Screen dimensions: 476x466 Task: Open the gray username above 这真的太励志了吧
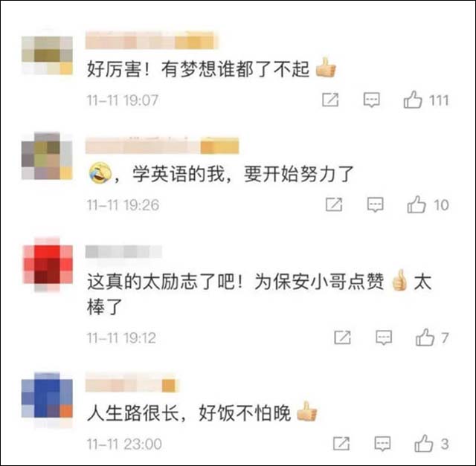click(123, 252)
